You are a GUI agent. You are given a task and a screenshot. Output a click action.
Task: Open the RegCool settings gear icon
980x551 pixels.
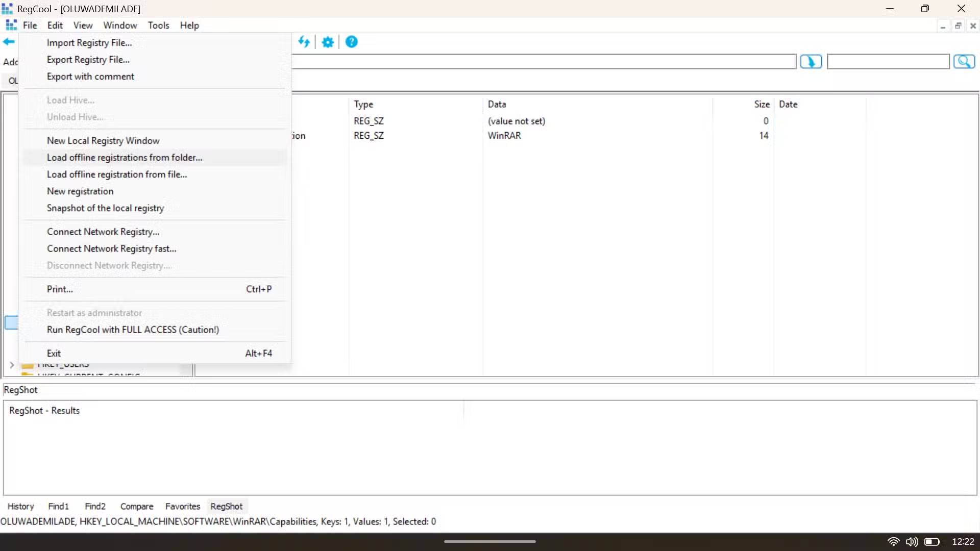(x=327, y=42)
